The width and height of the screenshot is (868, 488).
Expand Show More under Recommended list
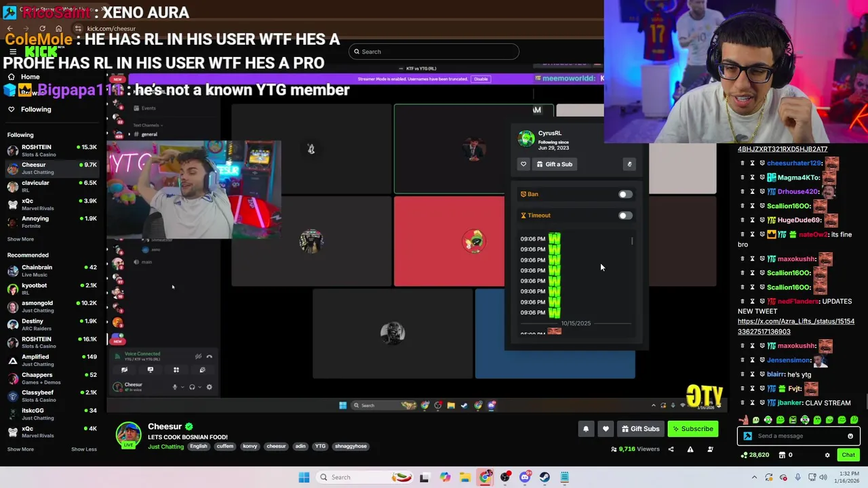20,449
